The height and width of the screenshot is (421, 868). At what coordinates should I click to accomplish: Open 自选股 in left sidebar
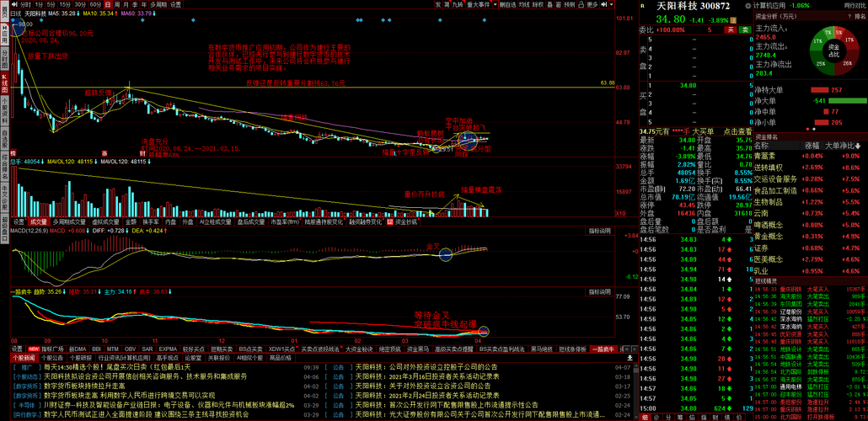(4, 140)
